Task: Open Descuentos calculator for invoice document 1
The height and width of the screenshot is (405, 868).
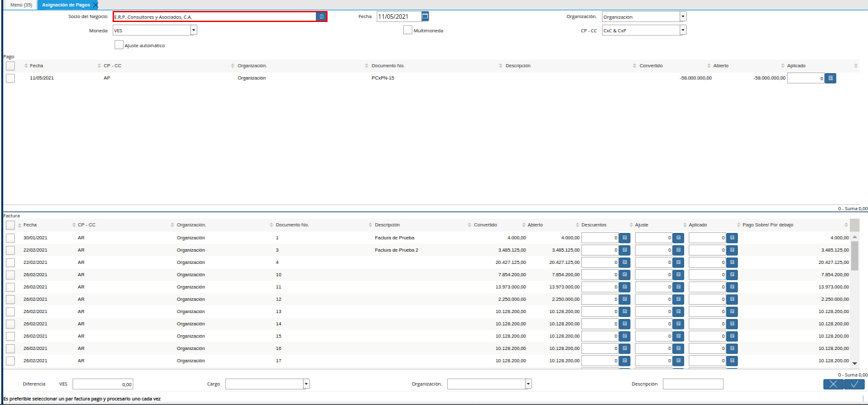Action: click(x=625, y=238)
